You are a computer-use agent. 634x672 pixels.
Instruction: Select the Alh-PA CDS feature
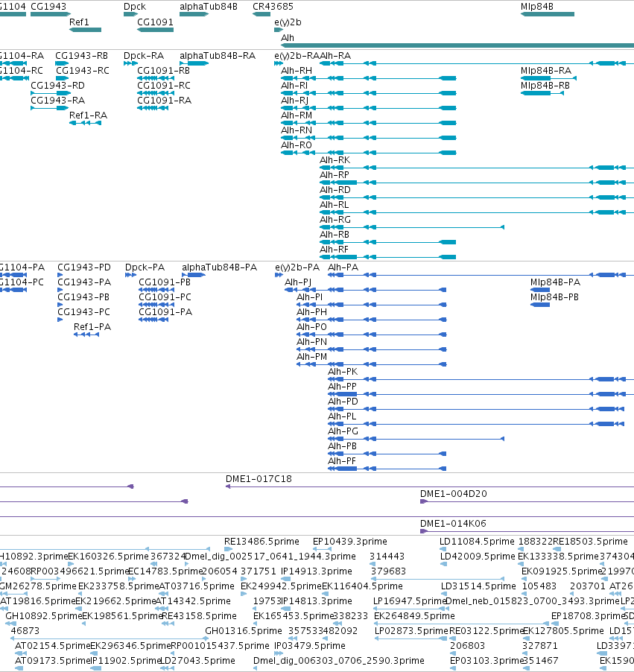pos(481,275)
